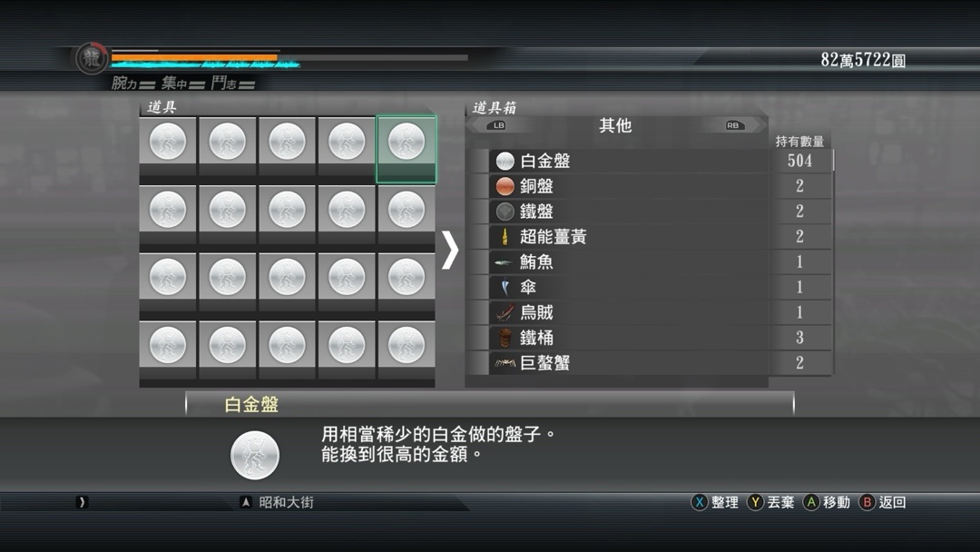Screen dimensions: 980x552
Task: Open the 道具箱 item box header
Action: pyautogui.click(x=495, y=107)
